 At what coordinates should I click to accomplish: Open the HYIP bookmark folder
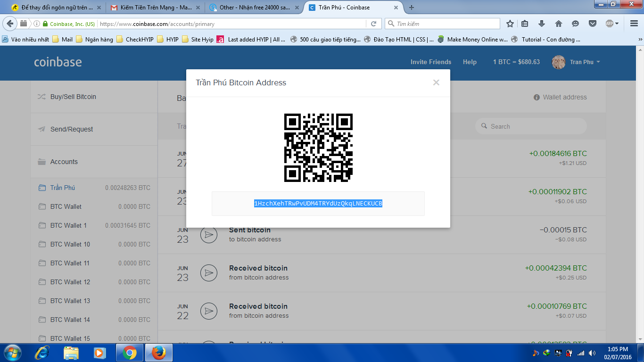coord(168,40)
